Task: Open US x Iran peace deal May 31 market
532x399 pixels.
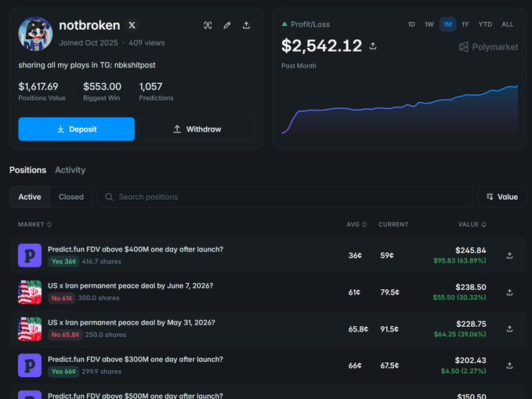Action: [x=132, y=323]
